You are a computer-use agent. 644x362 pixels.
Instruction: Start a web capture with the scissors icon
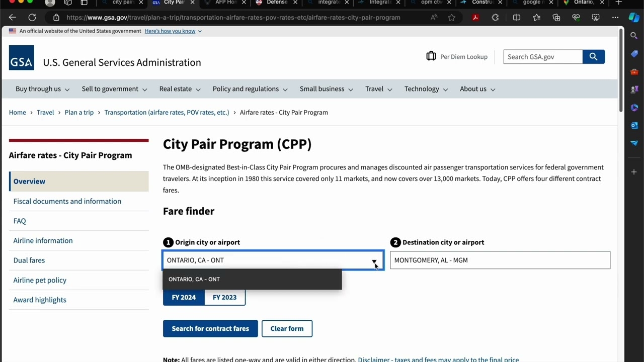[596, 17]
